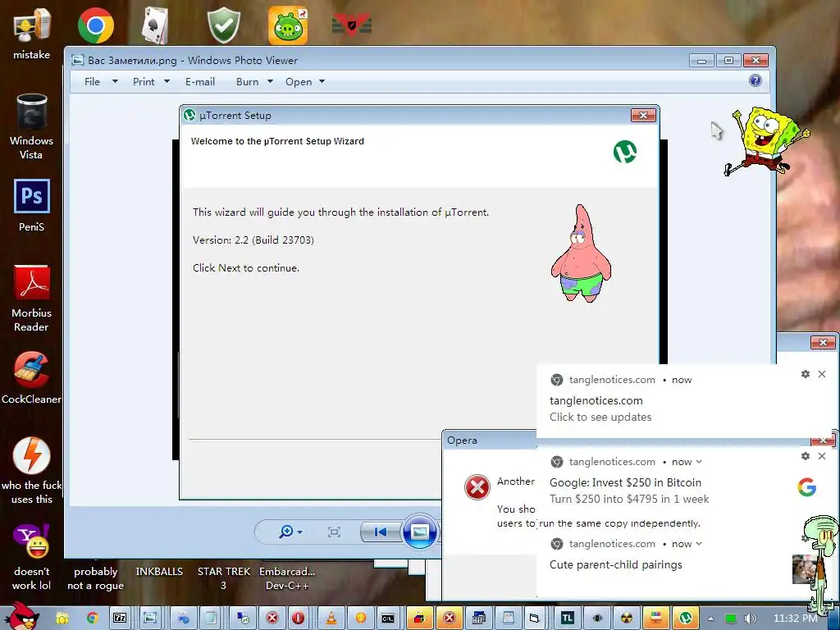840x630 pixels.
Task: Open the Burn menu dropdown
Action: (254, 81)
